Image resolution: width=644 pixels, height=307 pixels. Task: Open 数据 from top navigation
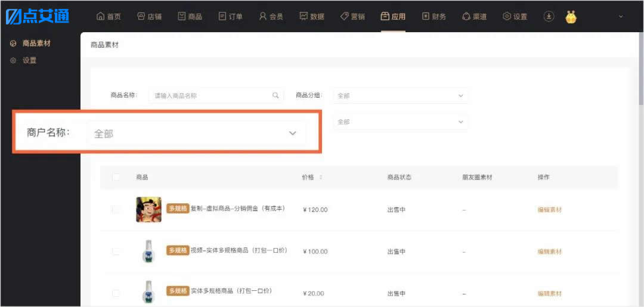click(x=312, y=17)
